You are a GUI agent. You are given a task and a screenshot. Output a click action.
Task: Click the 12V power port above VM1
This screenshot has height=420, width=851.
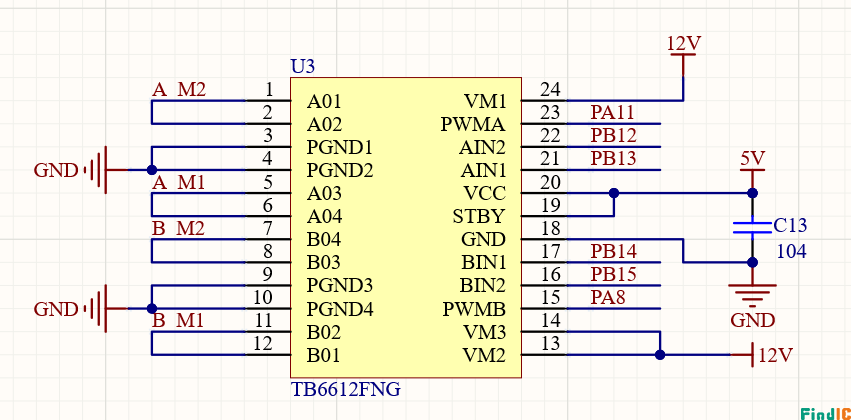point(683,54)
